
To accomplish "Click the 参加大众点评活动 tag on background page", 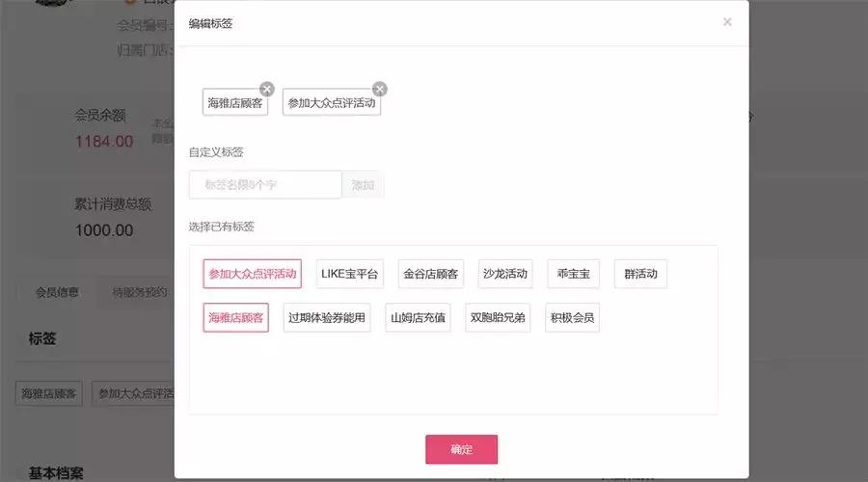I will (135, 393).
